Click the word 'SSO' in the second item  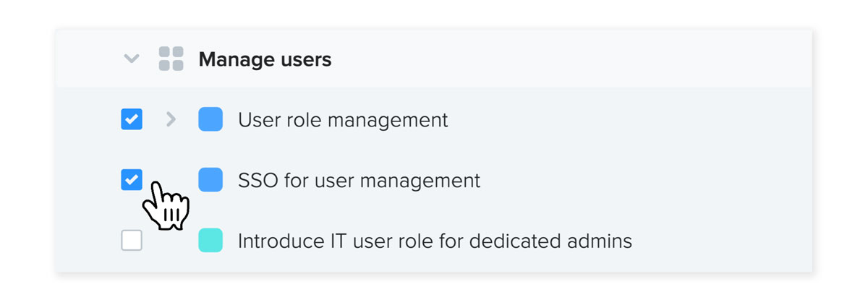click(258, 180)
